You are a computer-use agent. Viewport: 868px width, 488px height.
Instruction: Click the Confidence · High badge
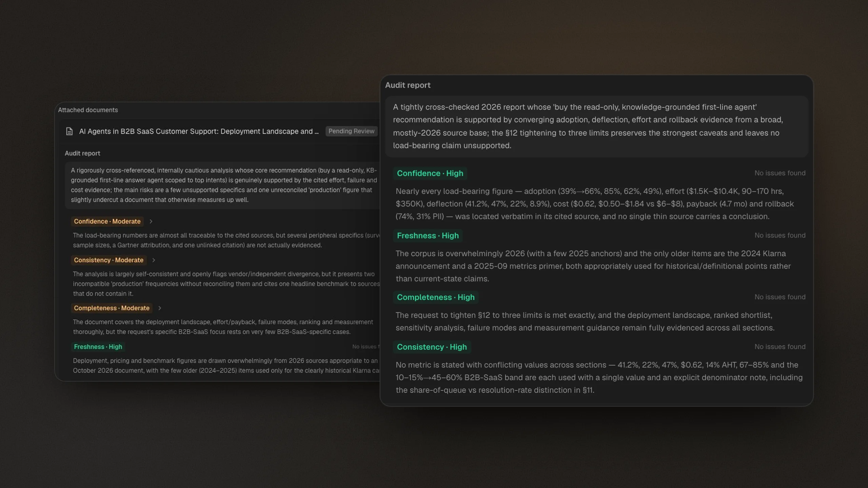430,174
